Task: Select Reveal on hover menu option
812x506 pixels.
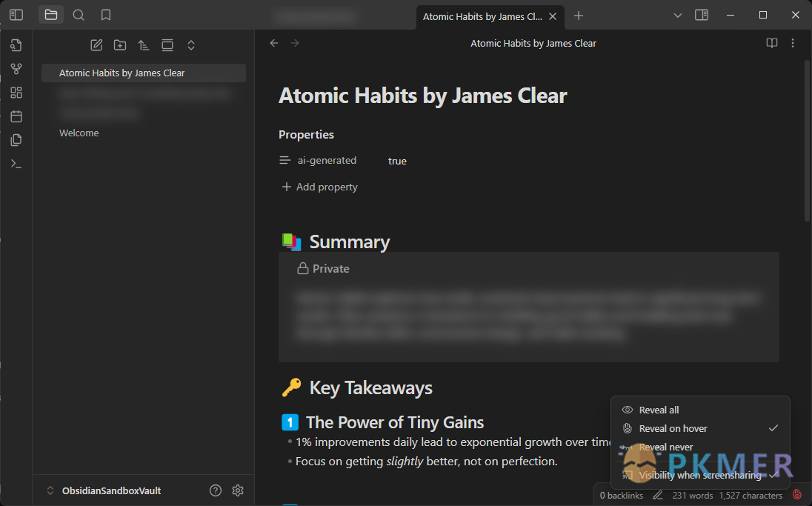Action: coord(700,428)
